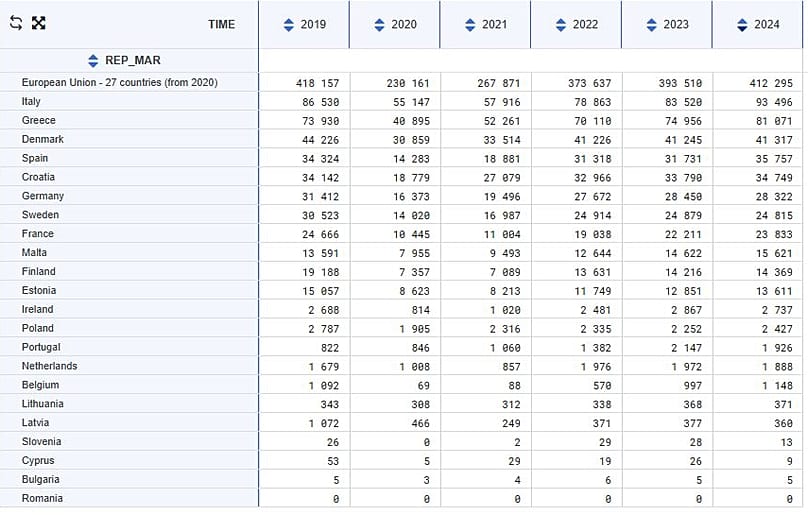Expand table to fullscreen view
Viewport: 808px width, 515px height.
click(x=38, y=23)
